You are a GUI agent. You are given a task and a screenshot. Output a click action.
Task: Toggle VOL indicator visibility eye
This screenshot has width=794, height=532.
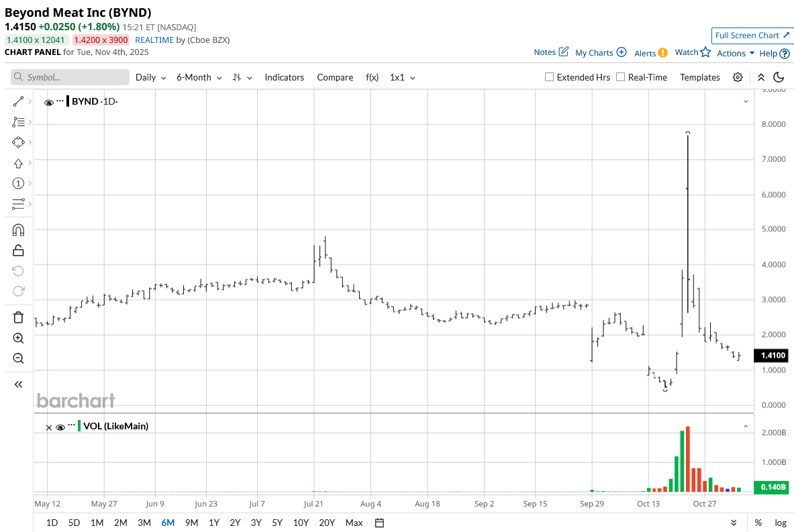pyautogui.click(x=60, y=427)
